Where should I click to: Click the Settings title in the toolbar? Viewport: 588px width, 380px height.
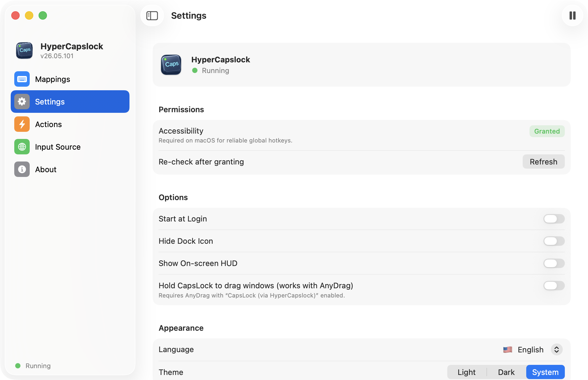click(189, 15)
